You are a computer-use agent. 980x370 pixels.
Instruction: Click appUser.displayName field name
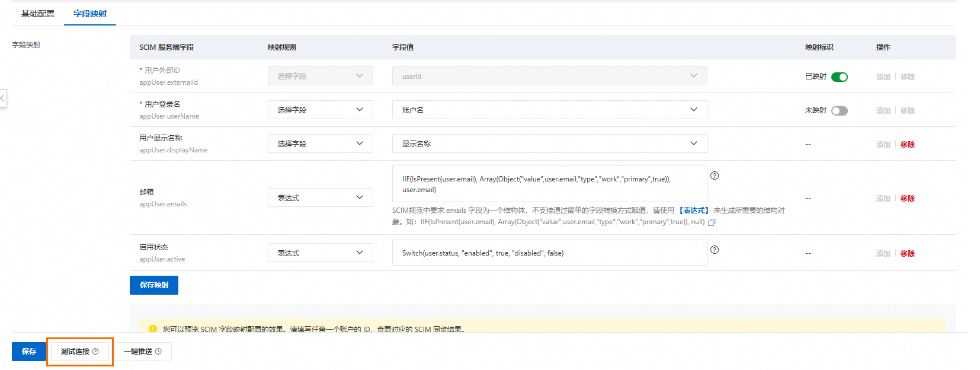[x=174, y=150]
